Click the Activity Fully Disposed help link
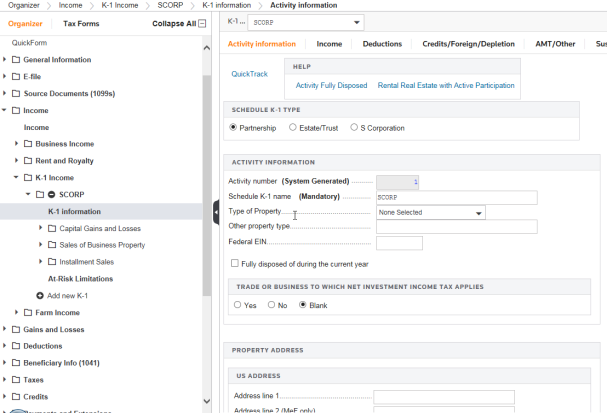Viewport: 607px width, 413px height. 331,86
